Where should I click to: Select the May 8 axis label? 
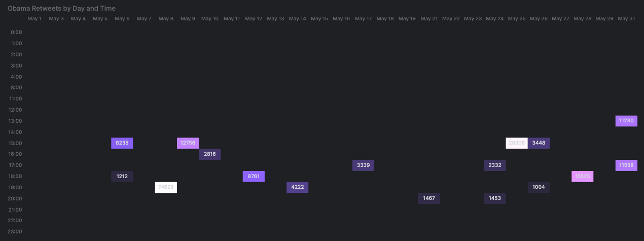(x=166, y=19)
